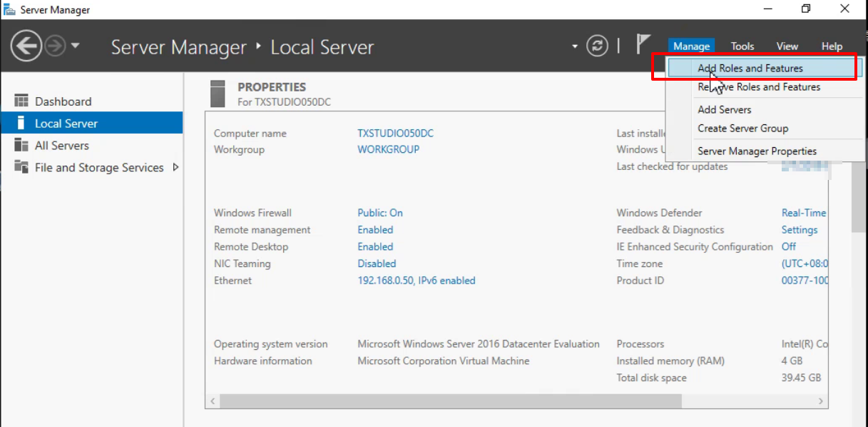Open the View menu
Image resolution: width=868 pixels, height=427 pixels.
[x=787, y=46]
